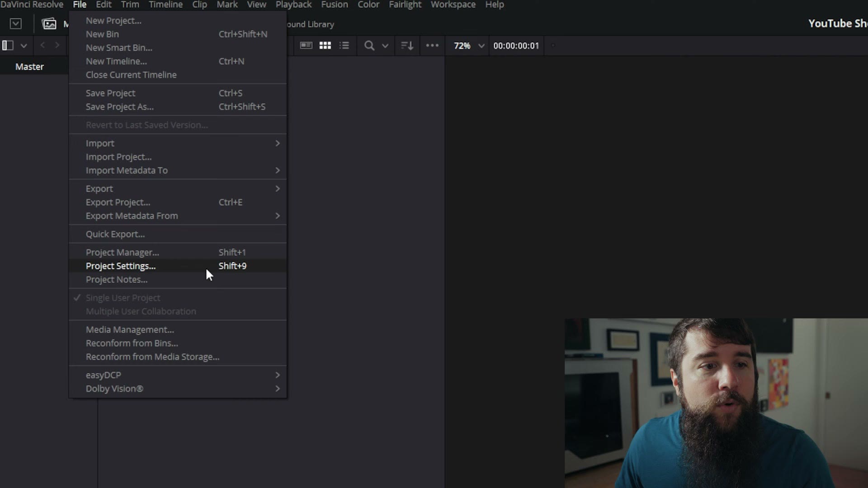Image resolution: width=868 pixels, height=488 pixels.
Task: Click Save Project As... entry
Action: click(178, 107)
